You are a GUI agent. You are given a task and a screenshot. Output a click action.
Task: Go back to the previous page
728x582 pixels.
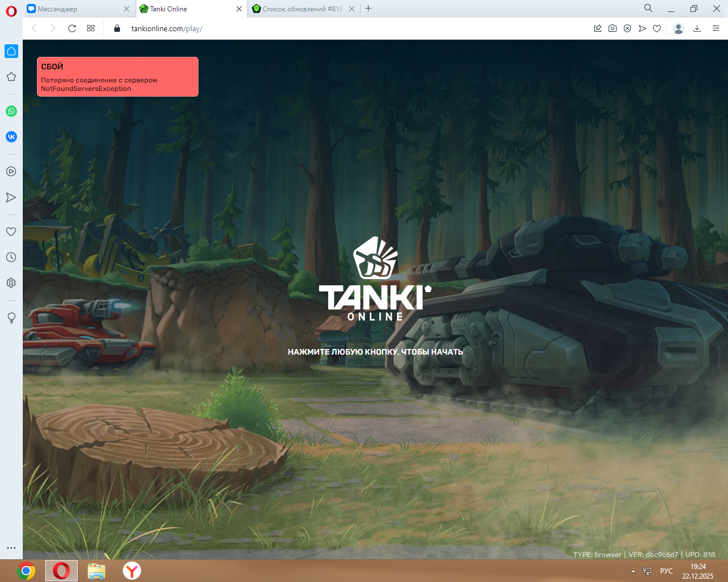(x=34, y=28)
